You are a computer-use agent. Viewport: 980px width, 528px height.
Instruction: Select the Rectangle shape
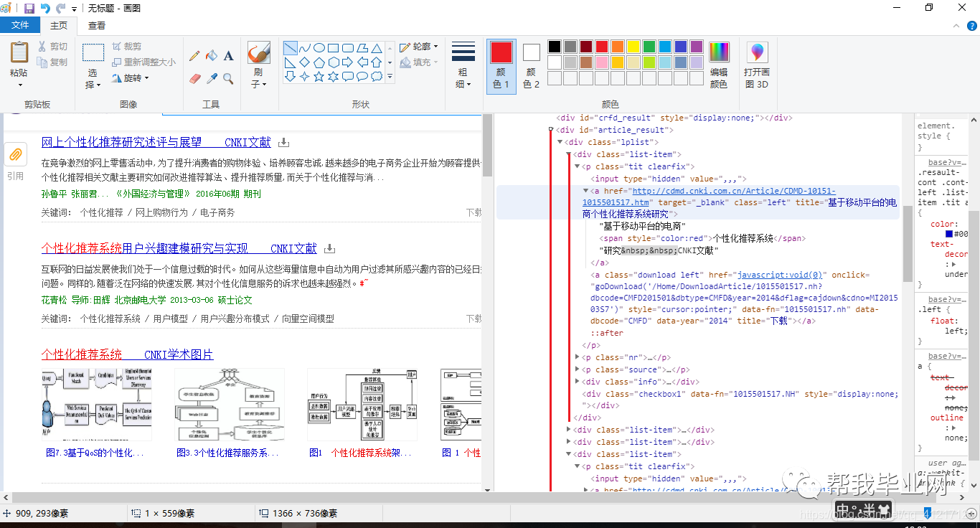click(x=334, y=48)
